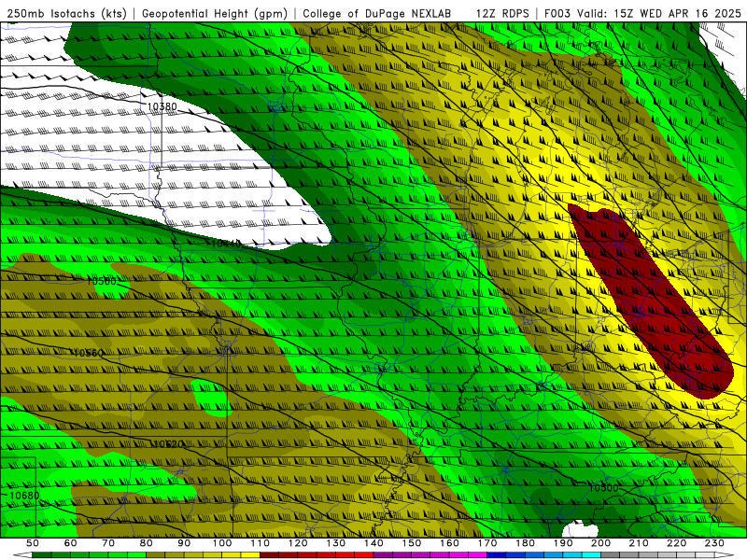Click the 10380 height contour label
This screenshot has height=560, width=747.
click(x=162, y=106)
